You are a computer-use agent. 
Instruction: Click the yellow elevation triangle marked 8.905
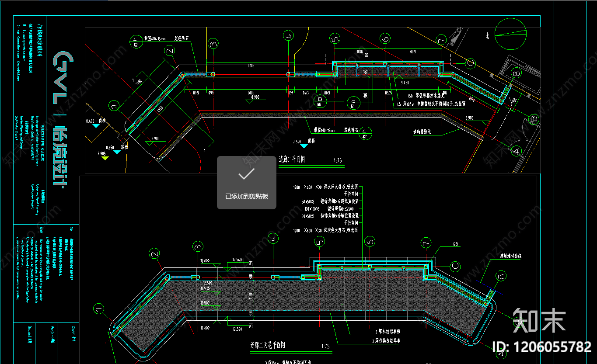(105, 158)
